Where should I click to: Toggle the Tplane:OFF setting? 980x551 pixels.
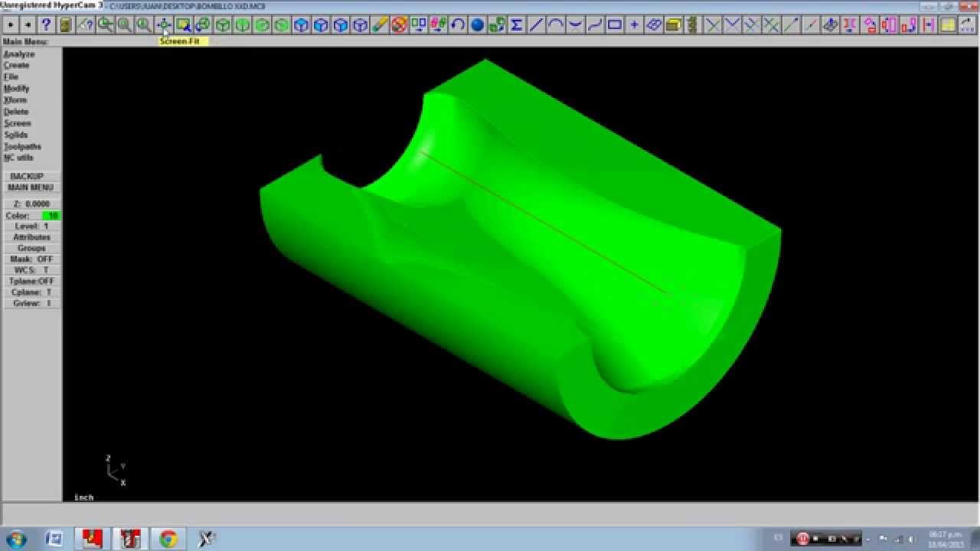tap(31, 282)
